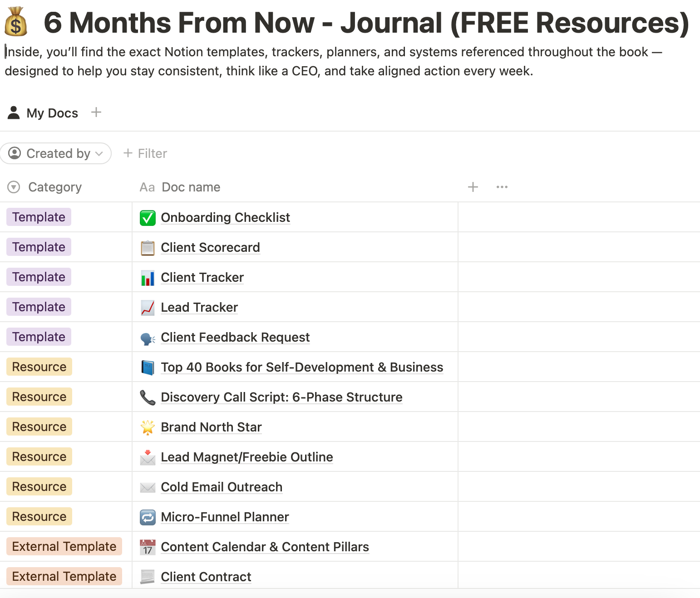
Task: Open the three-dots column options menu
Action: (502, 187)
